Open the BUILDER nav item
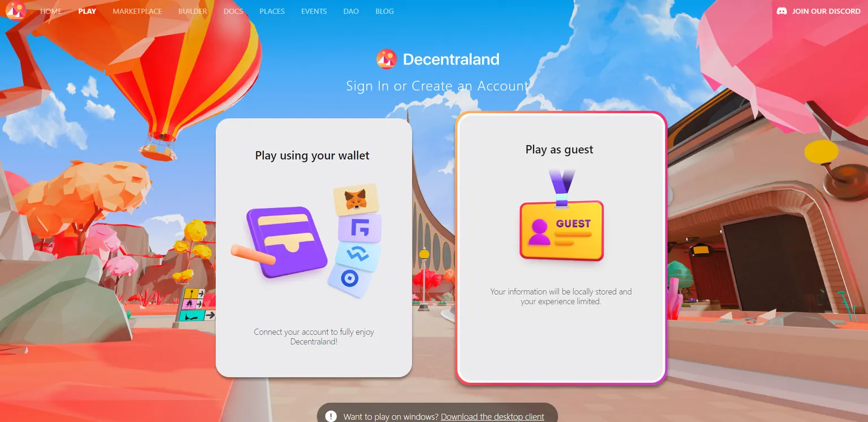This screenshot has width=868, height=422. 193,11
